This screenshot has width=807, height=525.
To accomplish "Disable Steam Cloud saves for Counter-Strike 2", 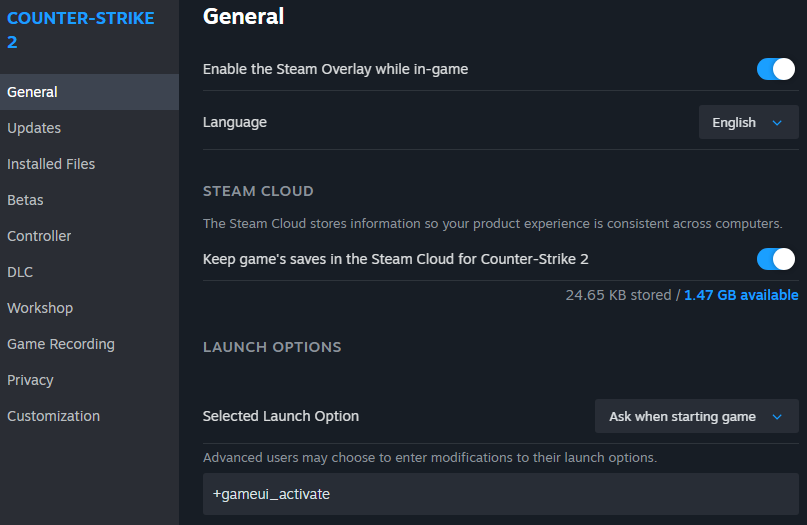I will (x=775, y=259).
